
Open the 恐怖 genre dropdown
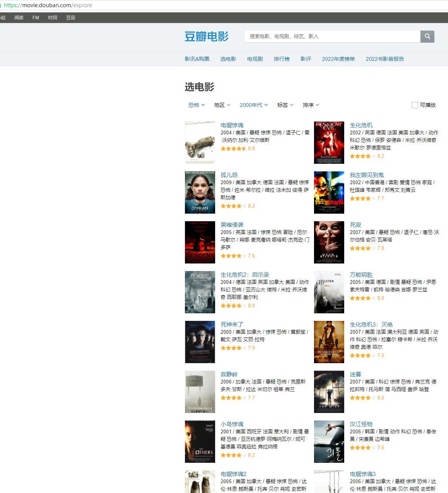197,105
